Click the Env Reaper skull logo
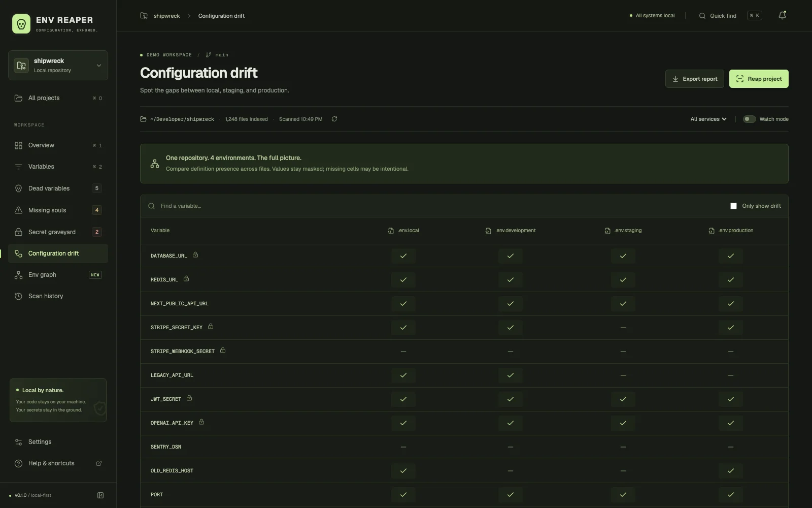 point(21,24)
